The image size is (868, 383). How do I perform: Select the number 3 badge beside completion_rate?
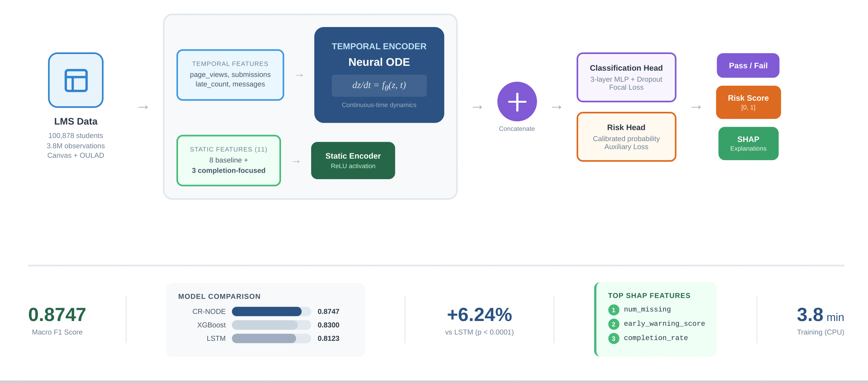pyautogui.click(x=613, y=338)
